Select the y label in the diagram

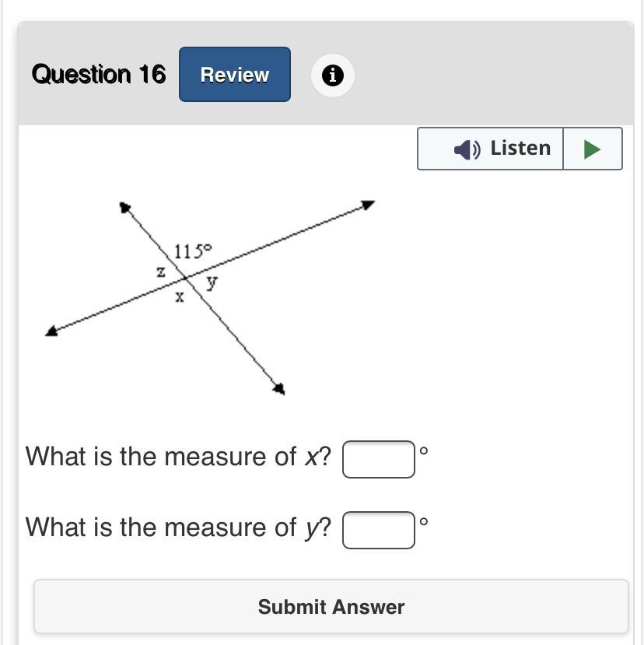212,282
